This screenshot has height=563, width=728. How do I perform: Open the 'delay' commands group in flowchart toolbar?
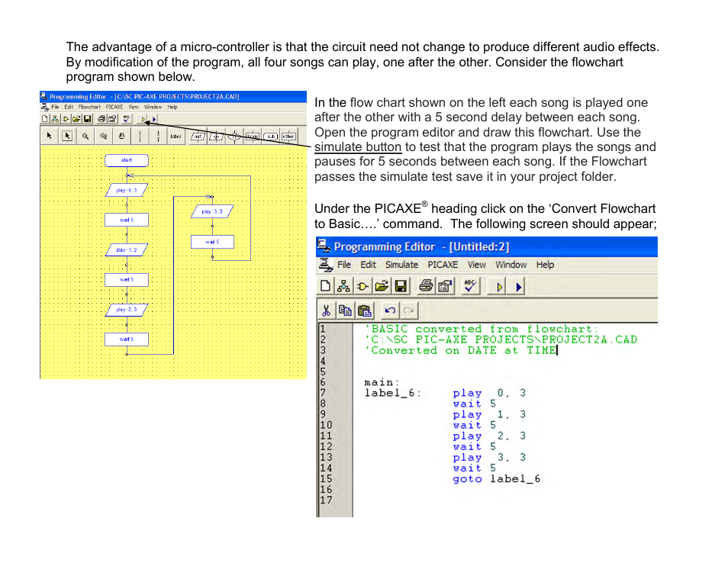pyautogui.click(x=253, y=136)
